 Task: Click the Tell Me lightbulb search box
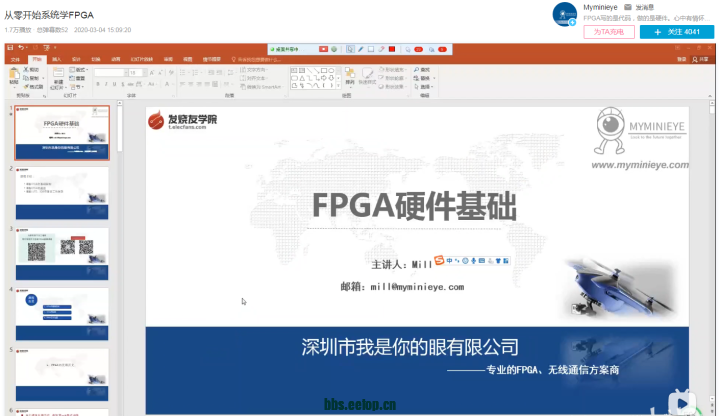coord(256,60)
